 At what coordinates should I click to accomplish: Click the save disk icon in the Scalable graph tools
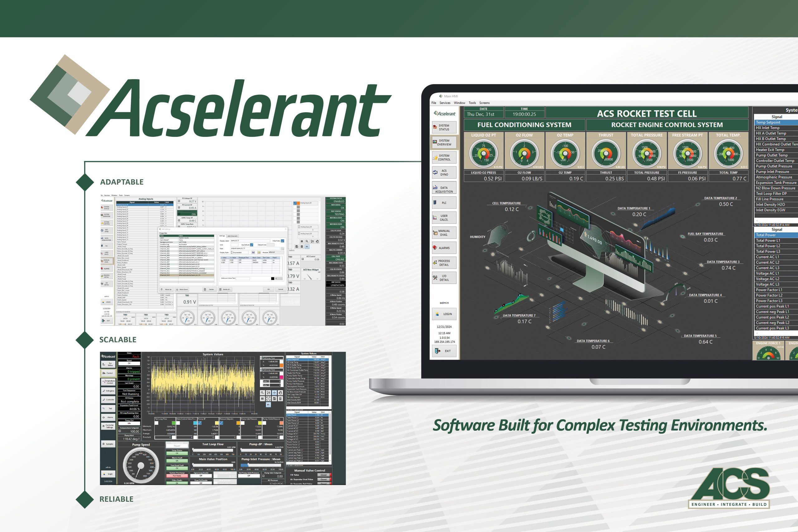click(274, 399)
